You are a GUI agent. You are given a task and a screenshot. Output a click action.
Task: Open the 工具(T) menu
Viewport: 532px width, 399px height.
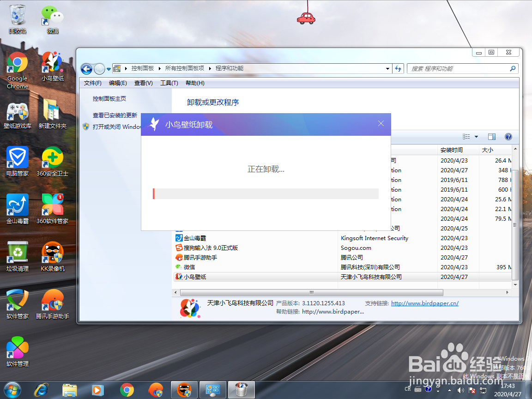(169, 83)
